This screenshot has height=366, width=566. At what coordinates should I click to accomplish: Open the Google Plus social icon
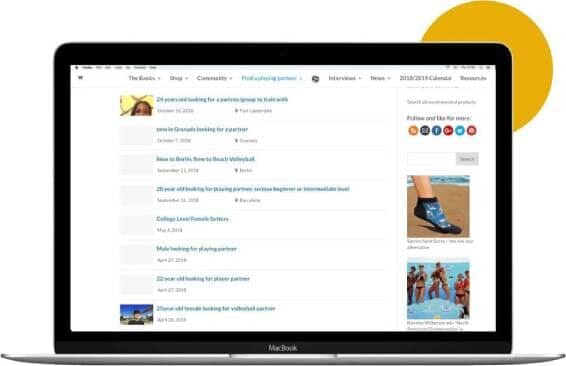(x=448, y=130)
